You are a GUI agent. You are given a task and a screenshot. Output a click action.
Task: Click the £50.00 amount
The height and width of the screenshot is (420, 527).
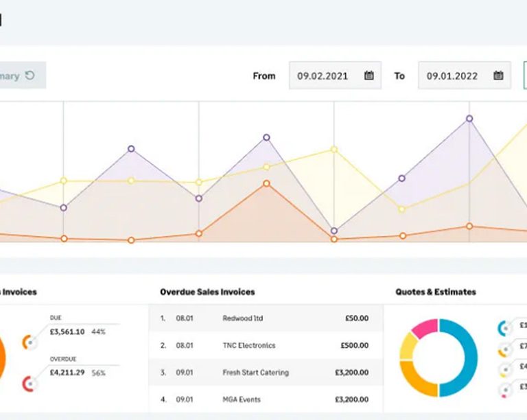point(357,318)
